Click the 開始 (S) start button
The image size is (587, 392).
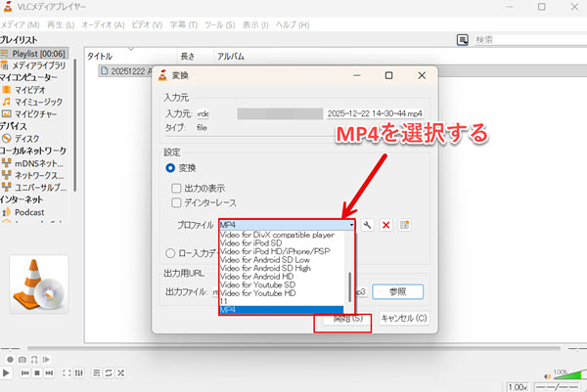(347, 319)
